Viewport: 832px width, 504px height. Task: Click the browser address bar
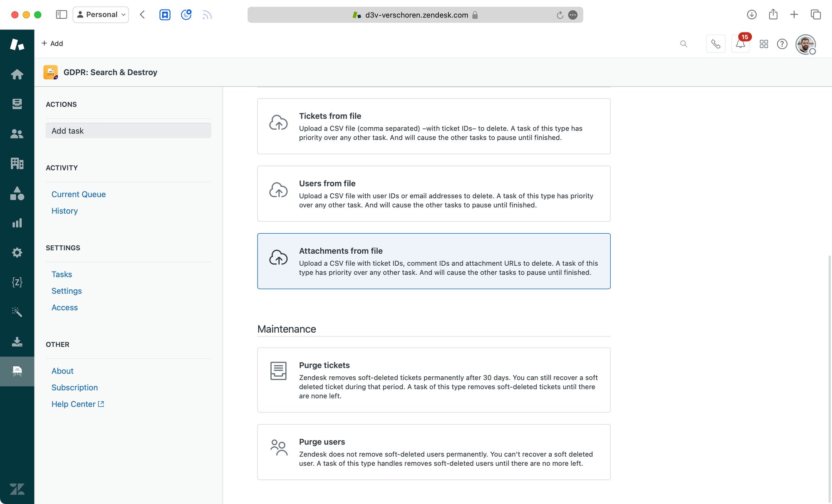(415, 15)
